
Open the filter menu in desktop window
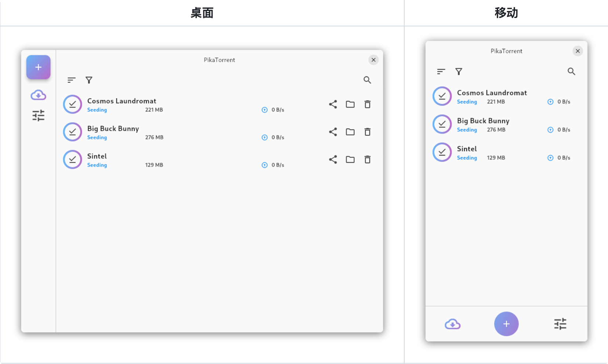coord(89,80)
